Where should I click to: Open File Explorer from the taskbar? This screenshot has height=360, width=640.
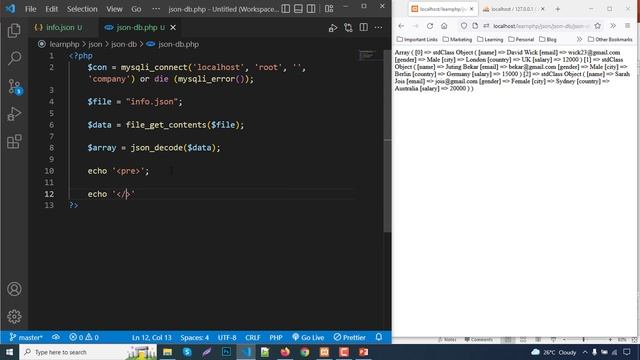(167, 352)
